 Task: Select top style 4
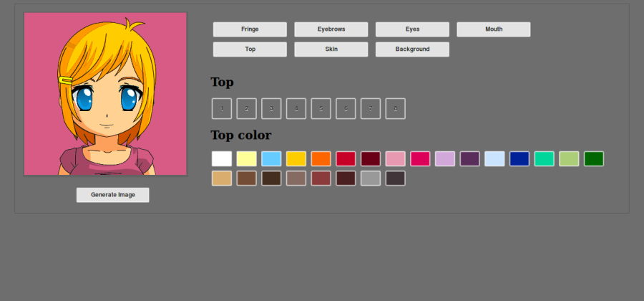click(296, 108)
